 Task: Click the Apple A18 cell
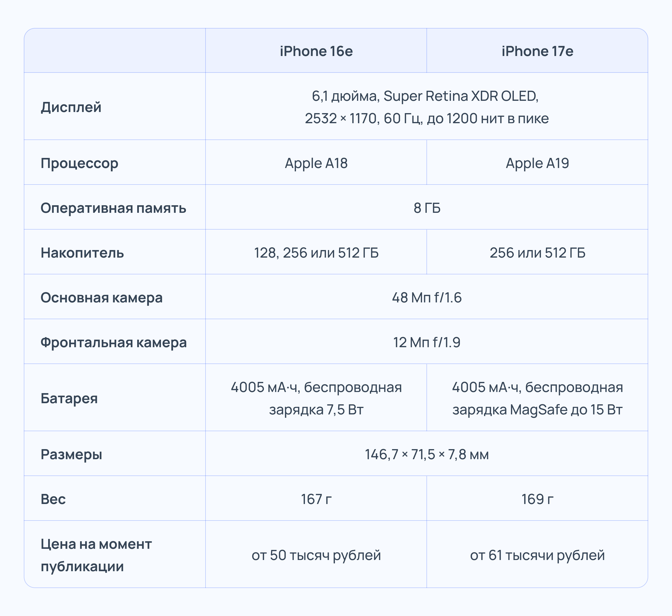(316, 163)
